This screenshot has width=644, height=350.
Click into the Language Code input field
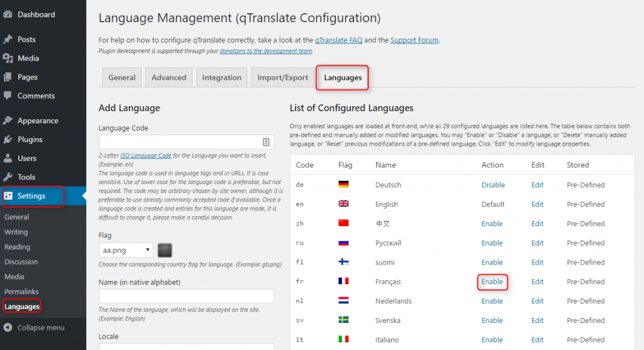(186, 142)
